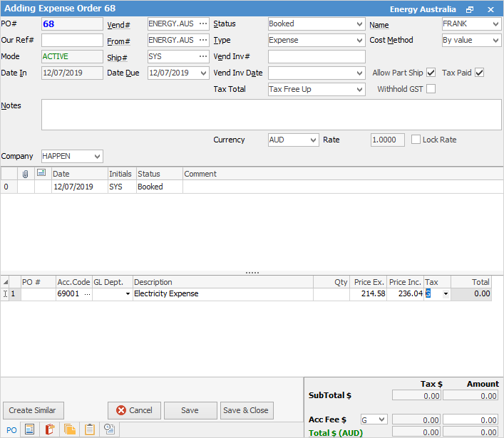Viewport: 504px width, 438px height.
Task: Open the clock document history tab
Action: pos(110,429)
